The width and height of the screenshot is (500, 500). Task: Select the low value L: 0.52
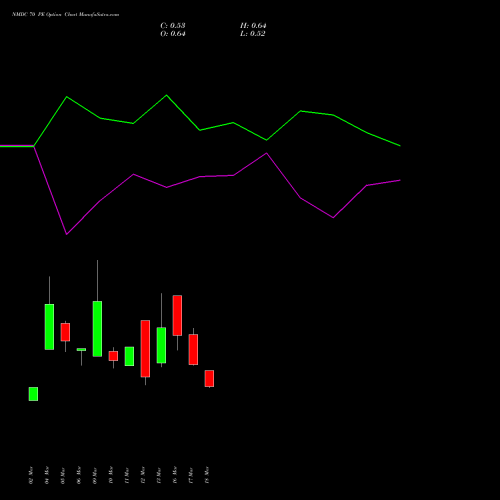253,34
